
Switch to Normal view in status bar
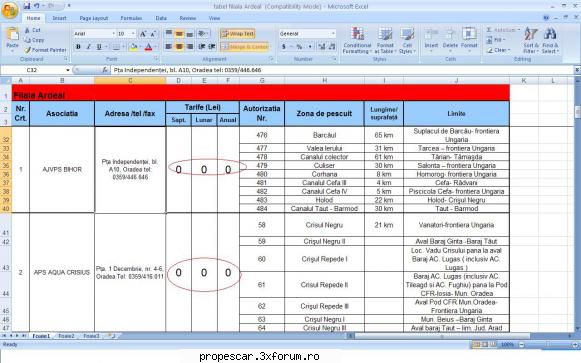(476, 344)
